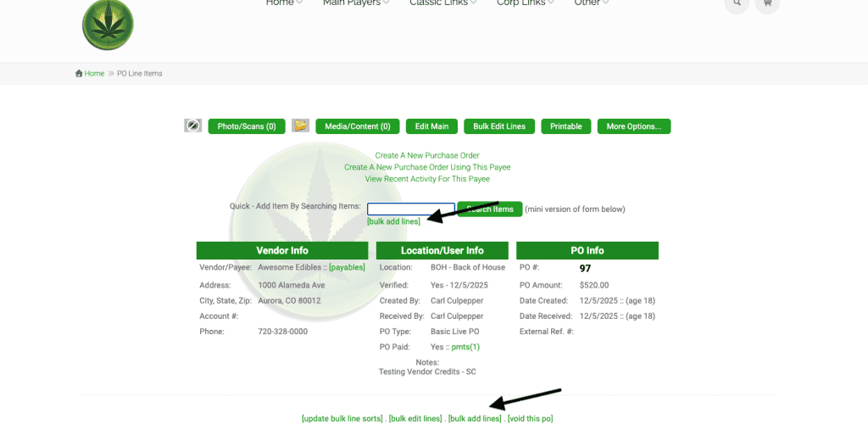This screenshot has height=430, width=868.
Task: Open the search magnifier icon
Action: click(737, 3)
